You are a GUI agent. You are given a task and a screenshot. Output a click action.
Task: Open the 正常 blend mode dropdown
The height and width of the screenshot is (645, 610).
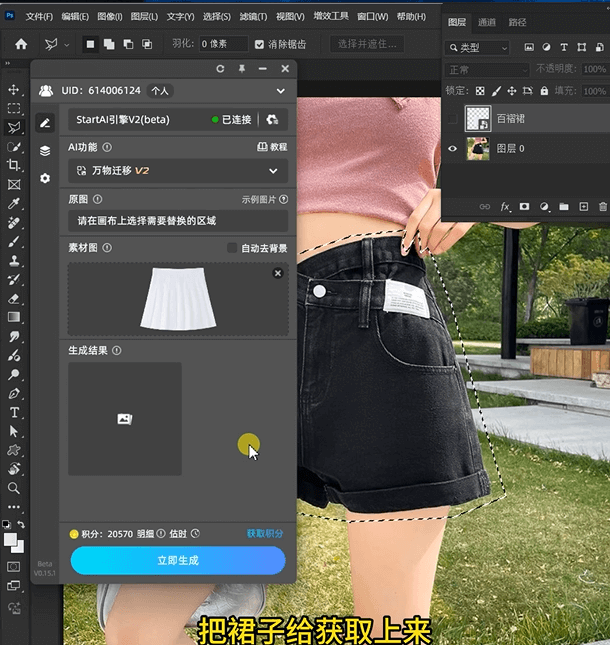(x=487, y=70)
